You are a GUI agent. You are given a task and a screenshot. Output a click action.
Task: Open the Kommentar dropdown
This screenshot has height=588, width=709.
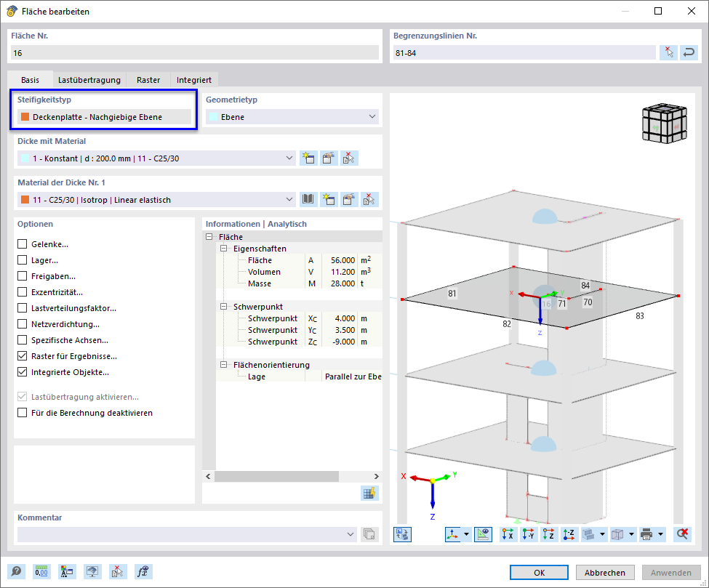(350, 534)
